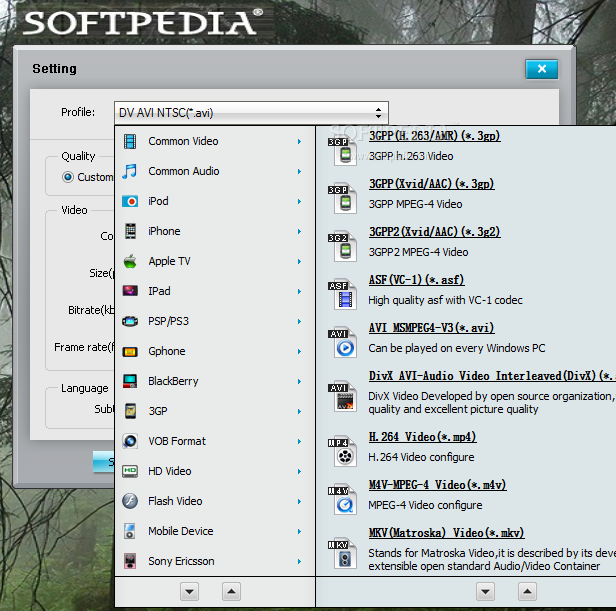The width and height of the screenshot is (616, 611).
Task: Choose the HD Video category
Action: (214, 471)
